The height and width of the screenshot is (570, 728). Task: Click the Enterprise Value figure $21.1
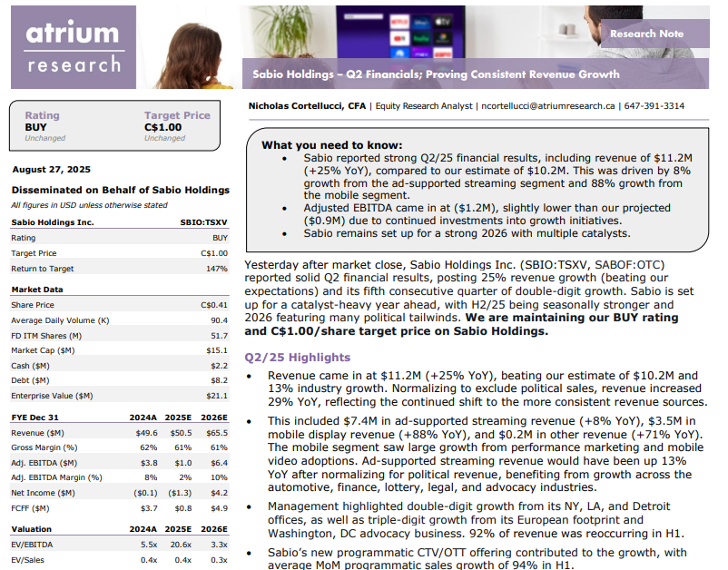[217, 396]
